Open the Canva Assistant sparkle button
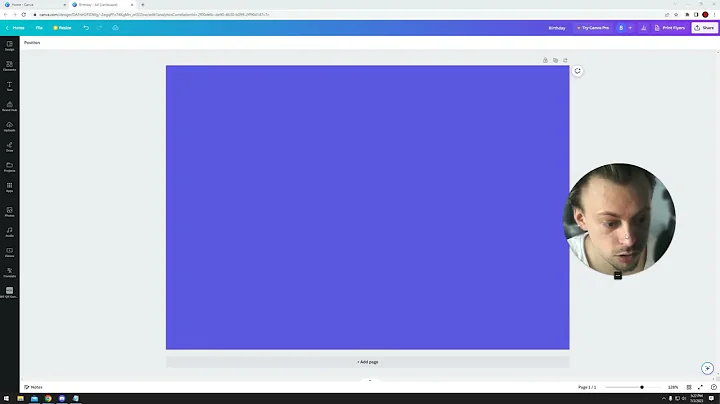720x404 pixels. pos(707,368)
